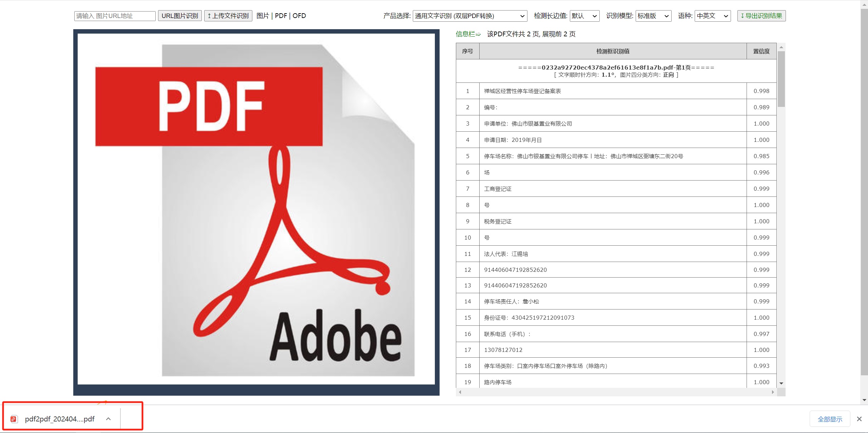Click the 导出识别结果 export button
This screenshot has width=868, height=433.
[x=761, y=16]
